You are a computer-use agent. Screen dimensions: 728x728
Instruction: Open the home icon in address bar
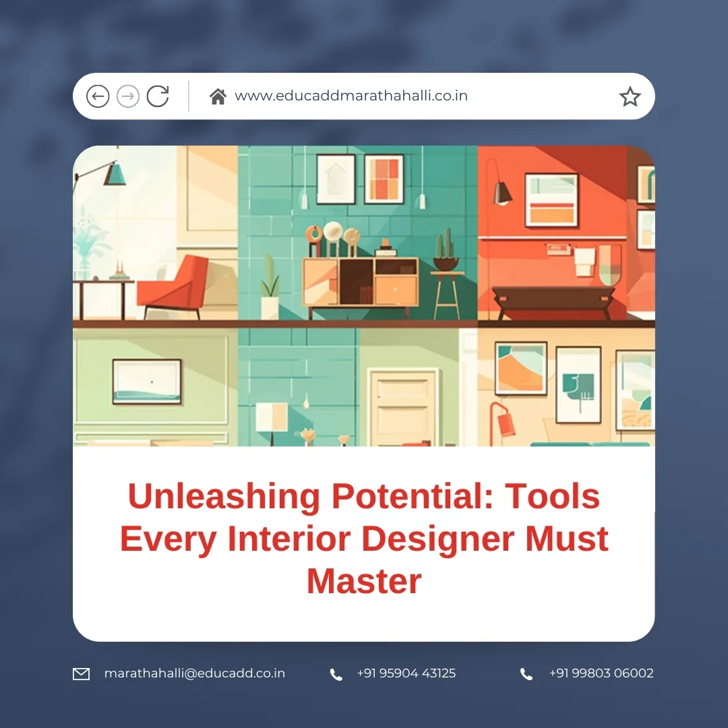[218, 96]
